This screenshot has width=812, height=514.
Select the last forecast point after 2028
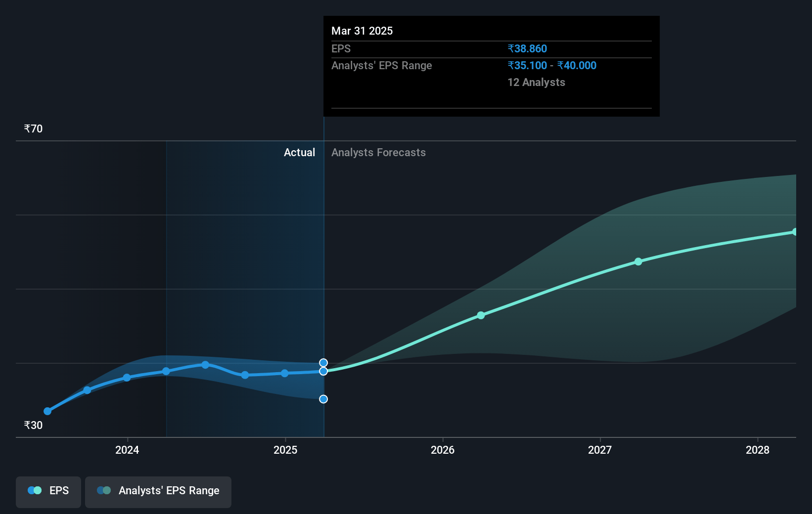pos(795,232)
